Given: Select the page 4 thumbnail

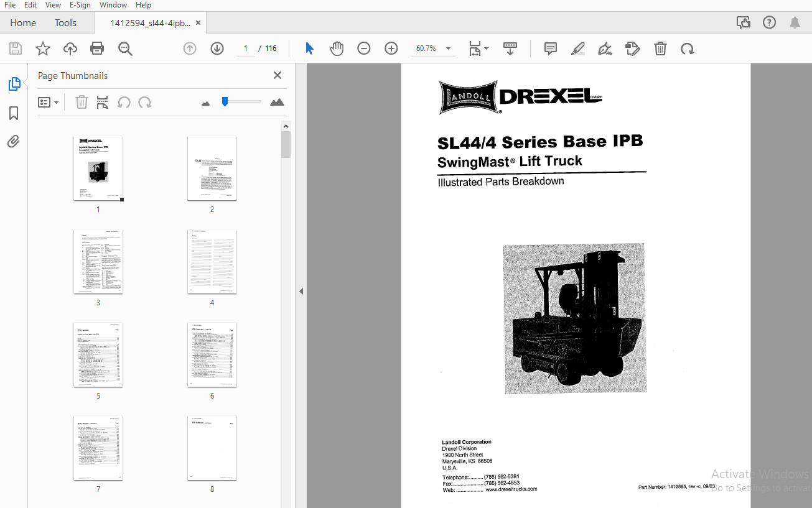Looking at the screenshot, I should click(x=212, y=262).
